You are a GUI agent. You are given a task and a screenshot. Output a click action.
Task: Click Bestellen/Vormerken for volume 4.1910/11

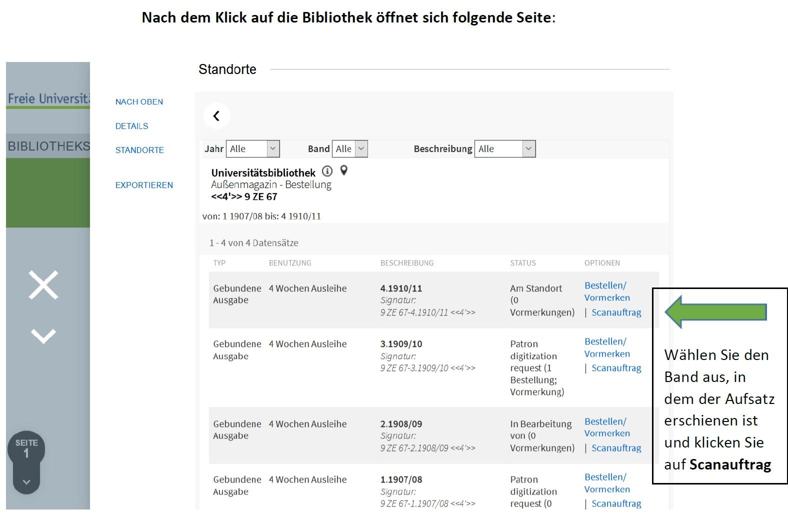(x=606, y=291)
